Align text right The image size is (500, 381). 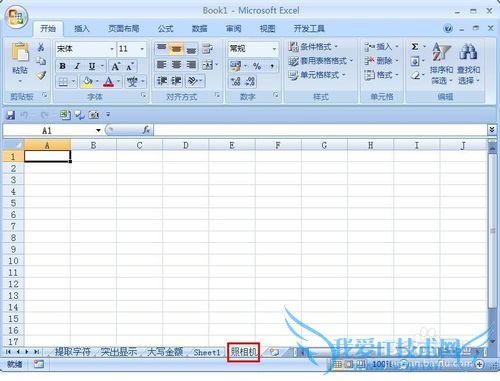pos(191,65)
